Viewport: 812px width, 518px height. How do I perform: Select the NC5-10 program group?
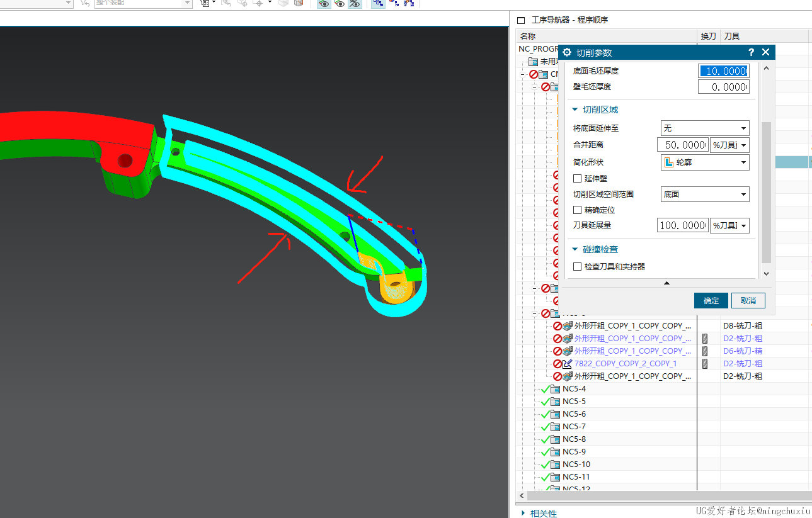[576, 465]
